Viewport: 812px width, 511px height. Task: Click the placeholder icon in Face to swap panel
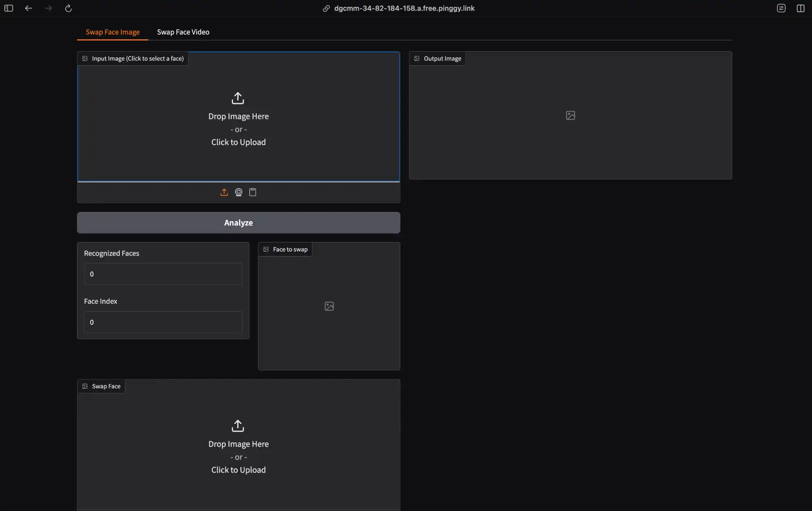click(x=329, y=306)
